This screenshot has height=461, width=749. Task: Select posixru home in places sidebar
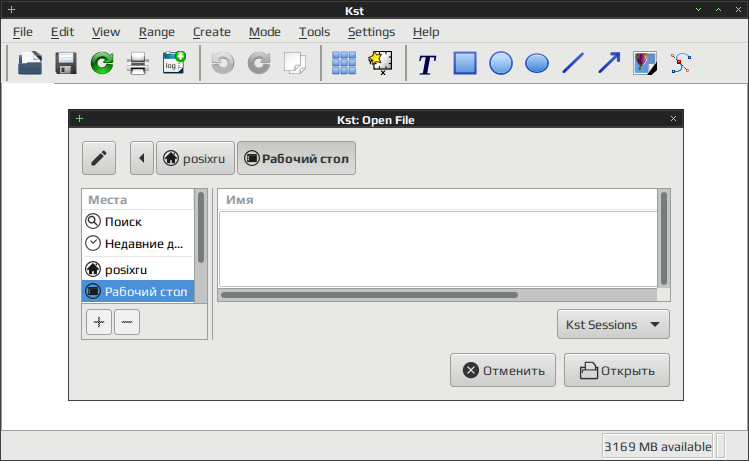coord(138,269)
